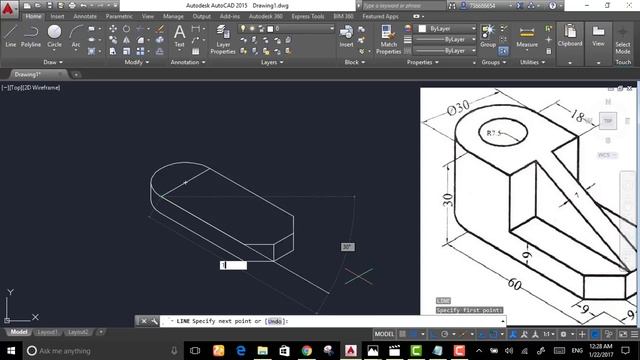Click the Rectangle tool in Draw panel
The image size is (640, 360).
[x=91, y=29]
